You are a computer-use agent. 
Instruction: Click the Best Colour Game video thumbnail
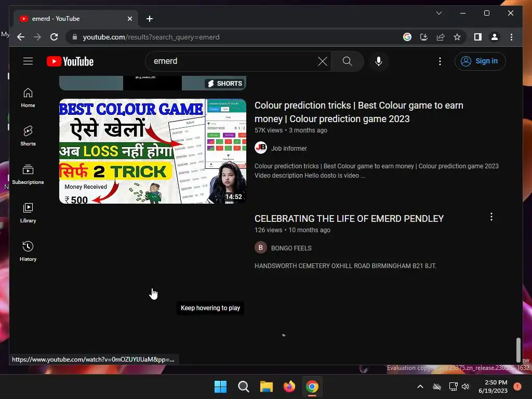point(153,151)
